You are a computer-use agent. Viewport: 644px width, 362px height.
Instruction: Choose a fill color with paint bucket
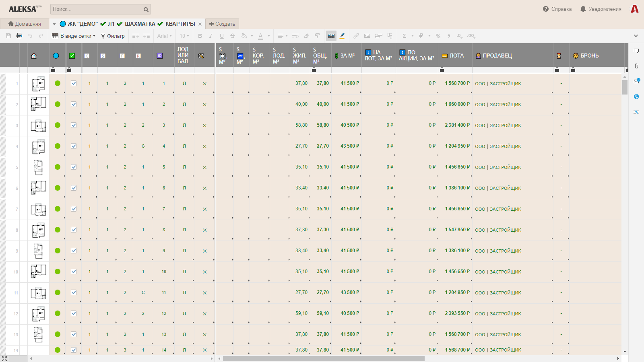[x=244, y=36]
